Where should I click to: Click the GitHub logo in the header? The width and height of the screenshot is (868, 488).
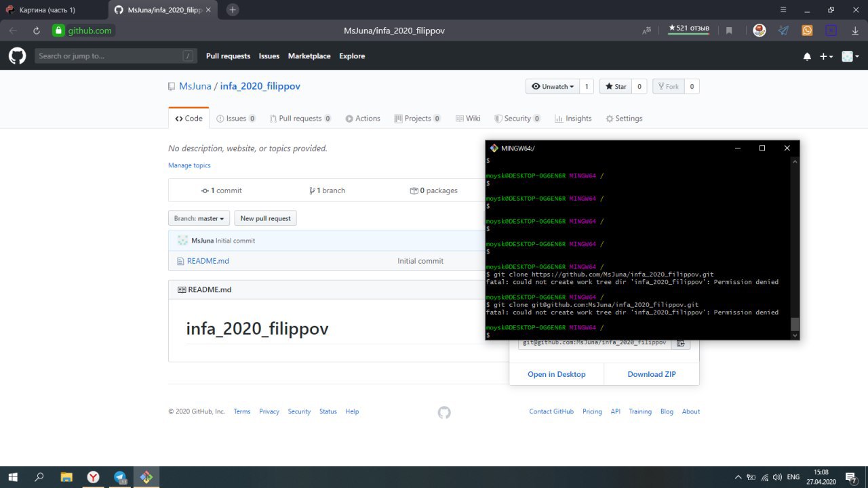coord(17,56)
